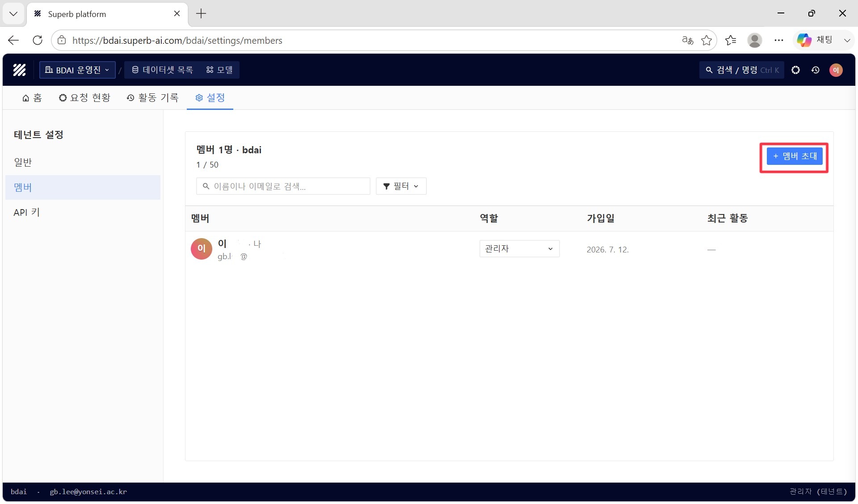Switch to the 활동 기록 tab
Screen dimensions: 858x504
(x=152, y=98)
